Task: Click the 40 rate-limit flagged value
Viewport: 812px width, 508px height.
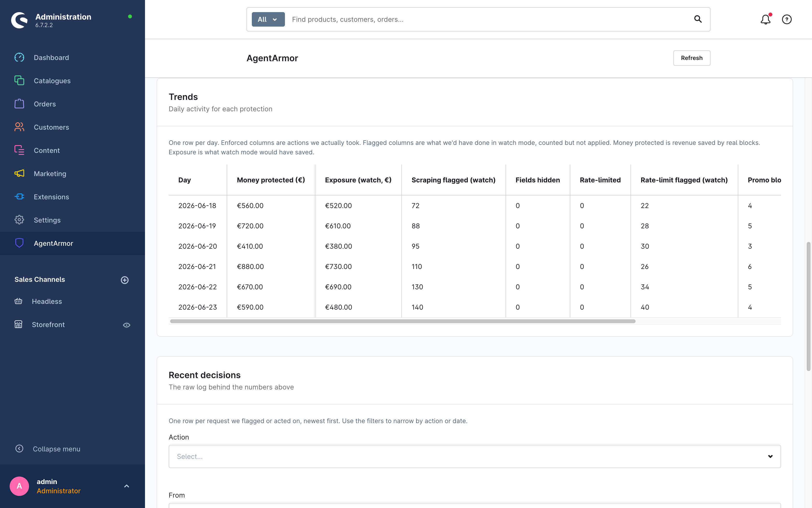Action: (x=645, y=307)
